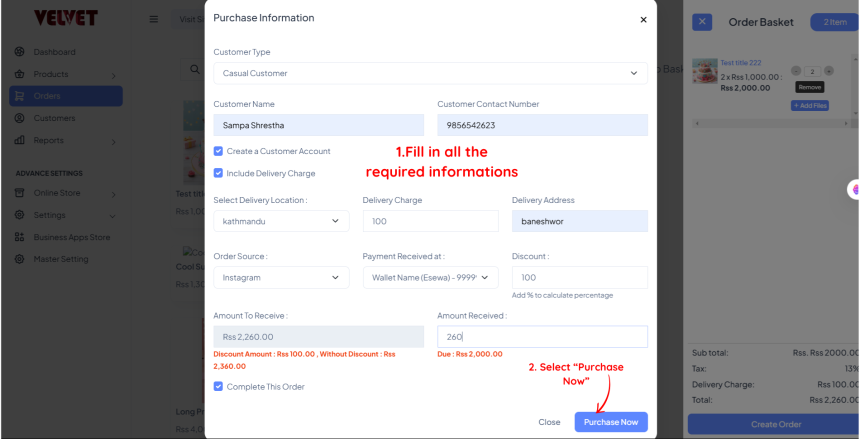Go to Master Setting in sidebar

[61, 259]
